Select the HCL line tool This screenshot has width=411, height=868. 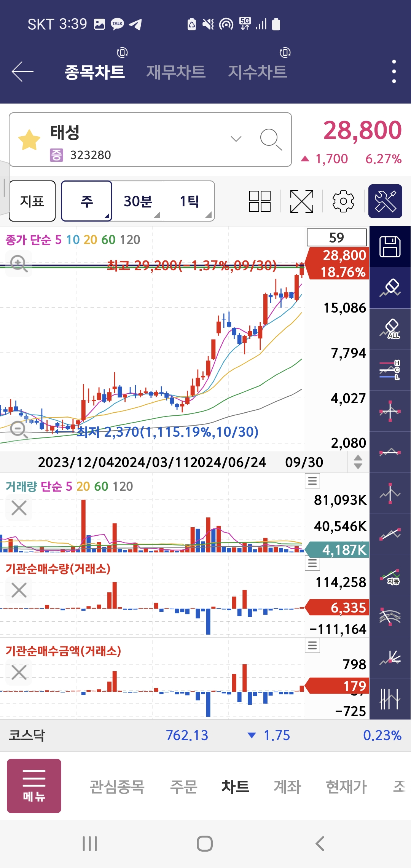click(x=390, y=370)
